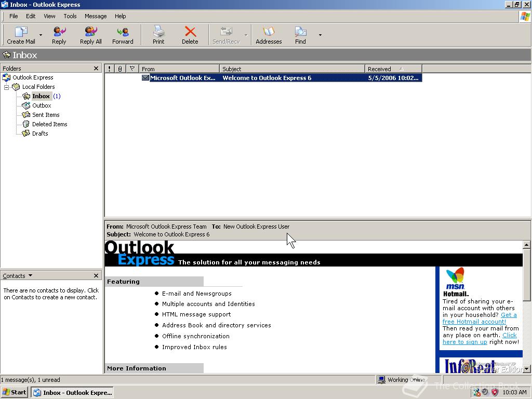Select the 'Welcome to Outlook Express 6' subject
Viewport: 532px width, 399px height.
pyautogui.click(x=267, y=78)
